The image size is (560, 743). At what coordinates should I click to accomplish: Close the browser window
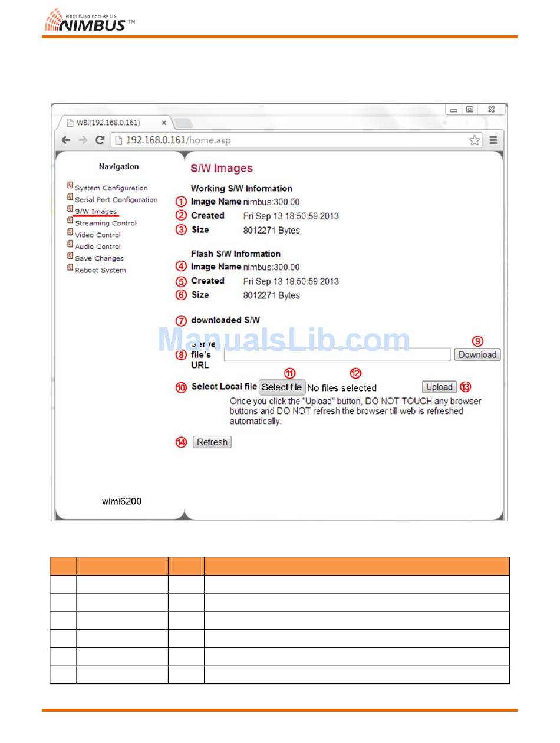pos(492,110)
